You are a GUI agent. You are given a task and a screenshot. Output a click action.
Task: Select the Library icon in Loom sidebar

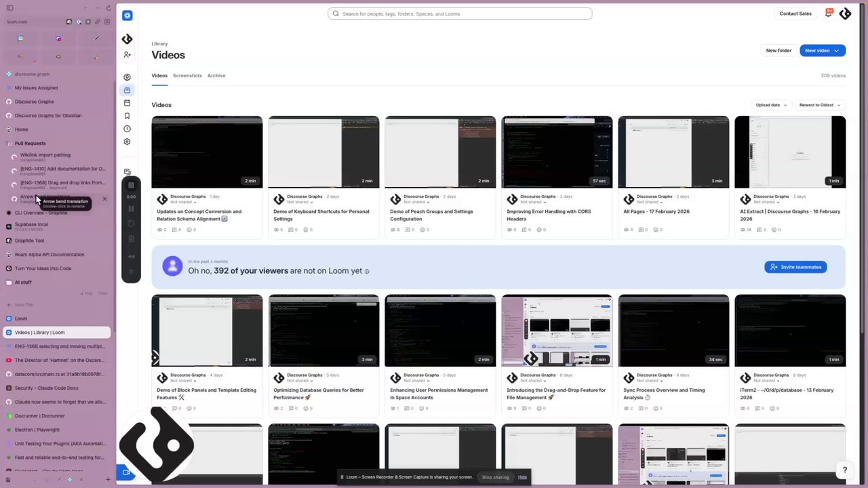click(127, 90)
